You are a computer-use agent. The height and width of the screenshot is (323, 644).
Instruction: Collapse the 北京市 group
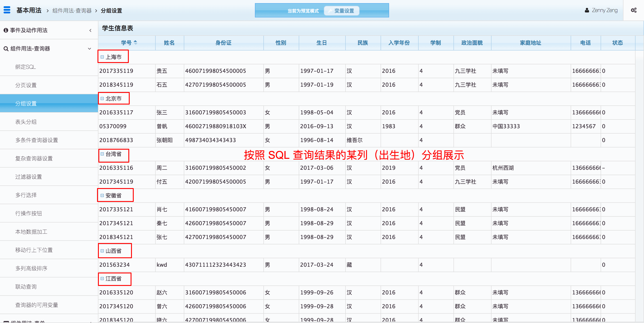click(102, 99)
